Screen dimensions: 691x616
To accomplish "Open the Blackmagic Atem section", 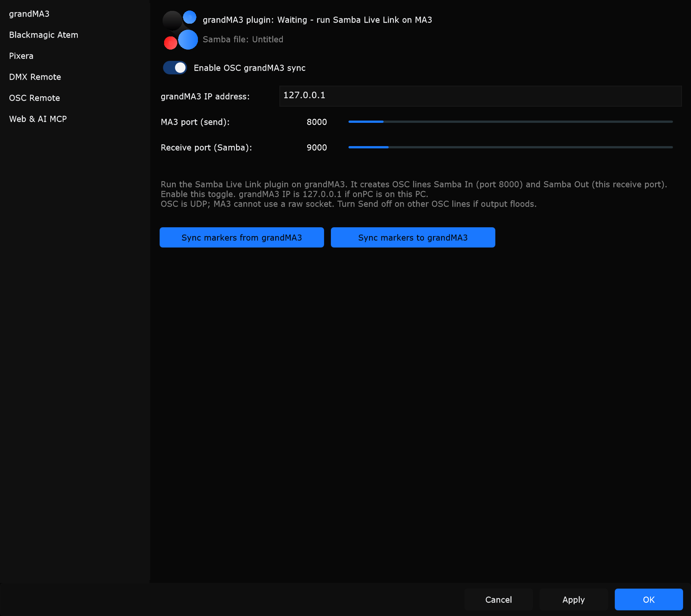I will coord(44,35).
